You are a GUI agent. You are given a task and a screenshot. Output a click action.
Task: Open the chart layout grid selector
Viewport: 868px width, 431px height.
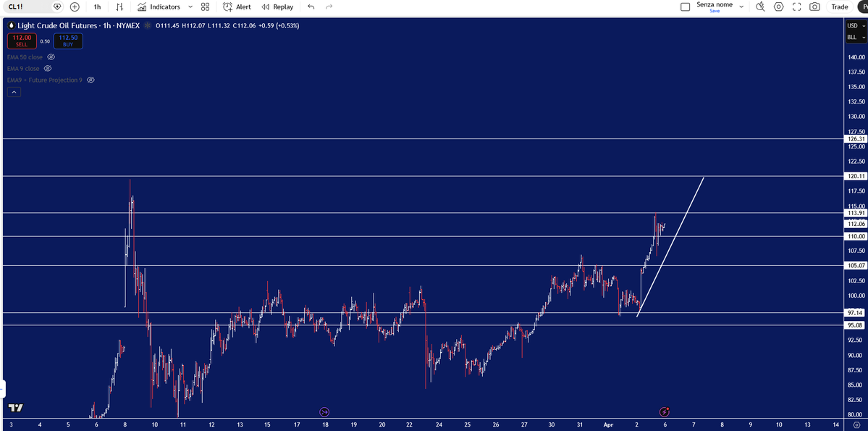[205, 7]
